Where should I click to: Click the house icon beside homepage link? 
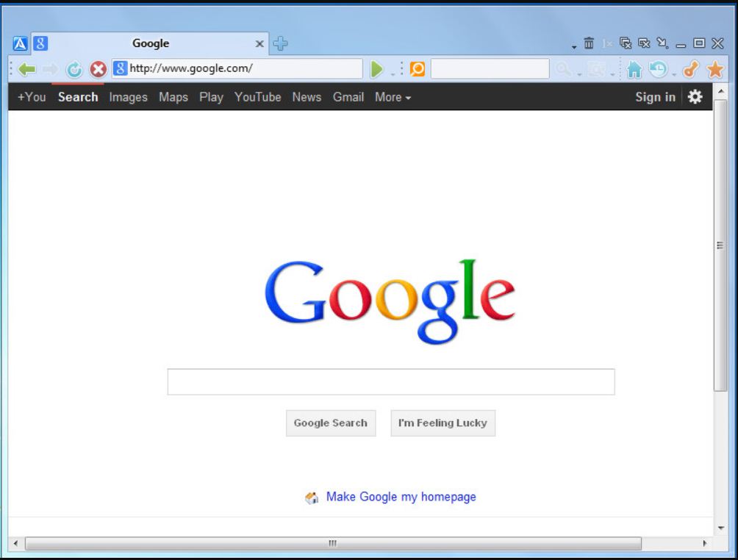312,498
